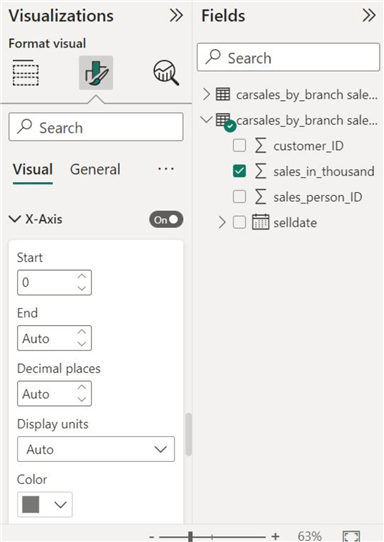Screen dimensions: 384x542
Task: Increase the End value with up arrow
Action: (82, 331)
